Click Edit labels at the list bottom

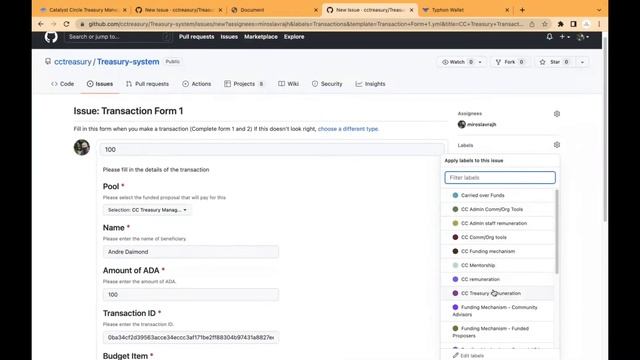tap(468, 356)
